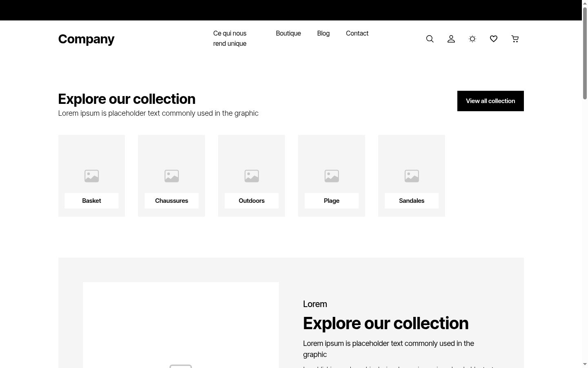This screenshot has height=368, width=588.
Task: Click the vertical page scrollbar thumb
Action: [585, 53]
